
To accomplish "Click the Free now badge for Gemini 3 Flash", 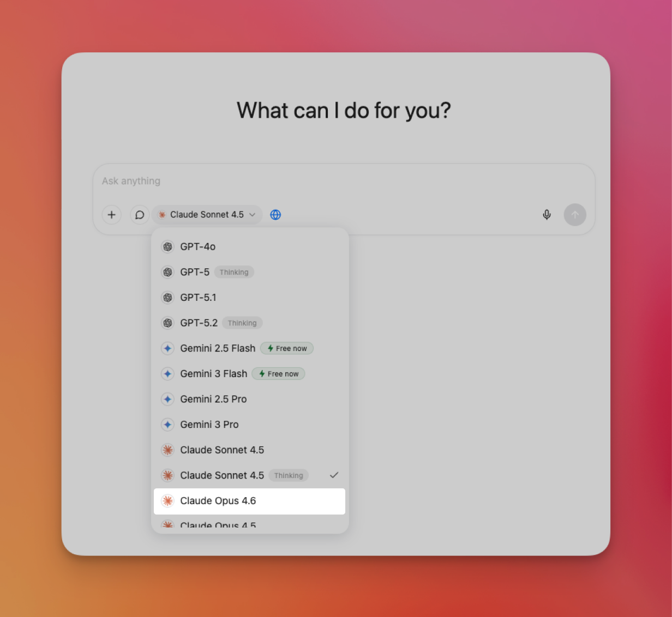I will [x=279, y=374].
